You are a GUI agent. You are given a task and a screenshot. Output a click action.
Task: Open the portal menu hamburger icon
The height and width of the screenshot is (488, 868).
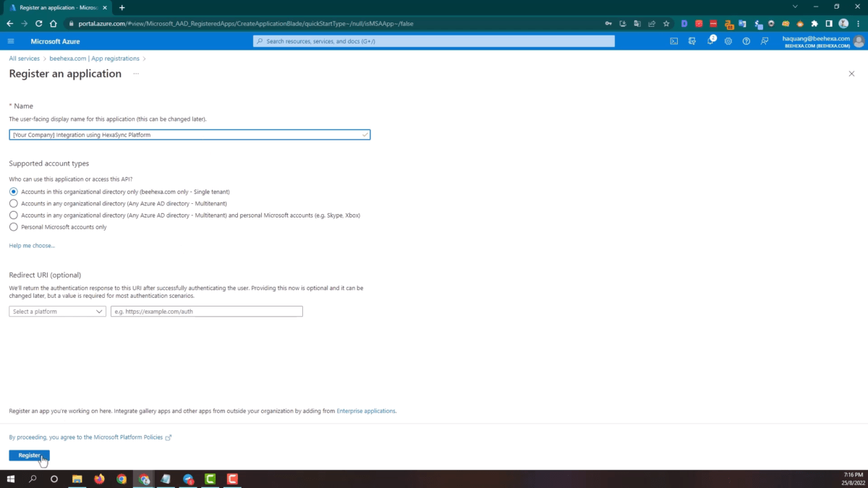click(x=11, y=41)
